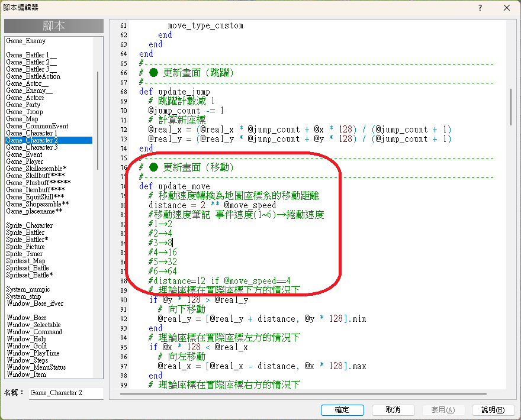This screenshot has width=521, height=420.
Task: Select Game_Character 1 in the script list
Action: click(x=31, y=133)
